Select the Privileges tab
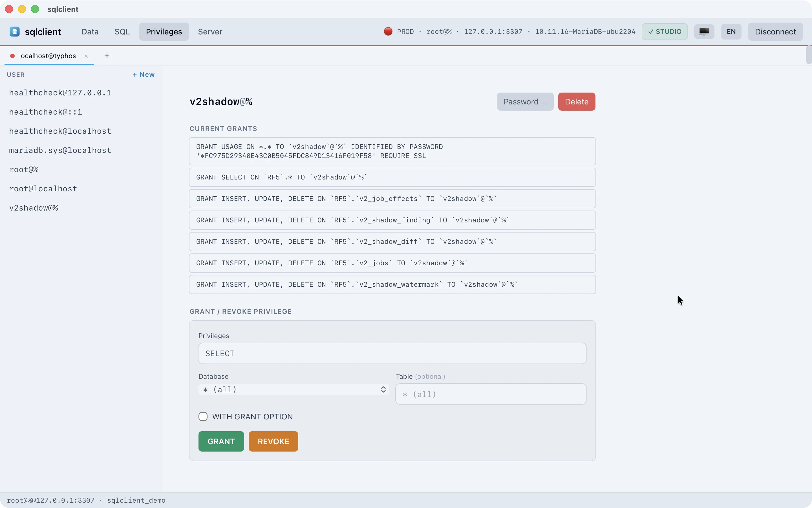This screenshot has height=508, width=812. pyautogui.click(x=164, y=32)
